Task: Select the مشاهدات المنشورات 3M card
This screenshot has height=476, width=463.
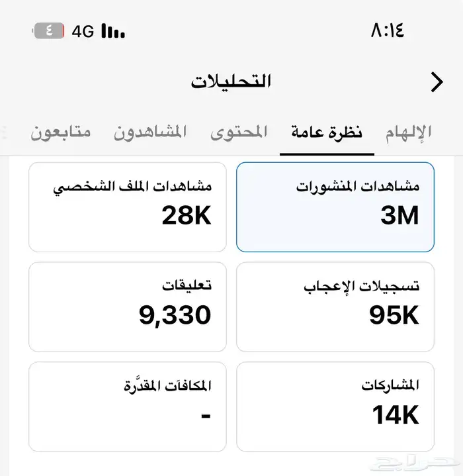Action: pos(335,207)
